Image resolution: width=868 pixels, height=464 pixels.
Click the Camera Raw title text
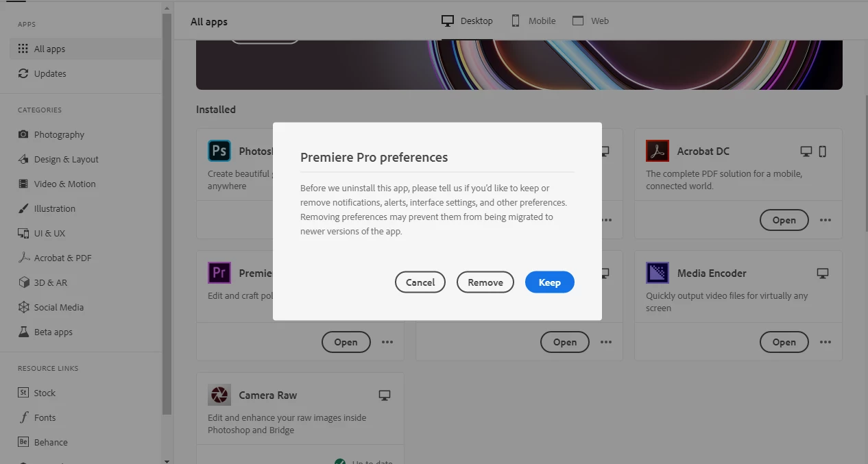point(267,395)
